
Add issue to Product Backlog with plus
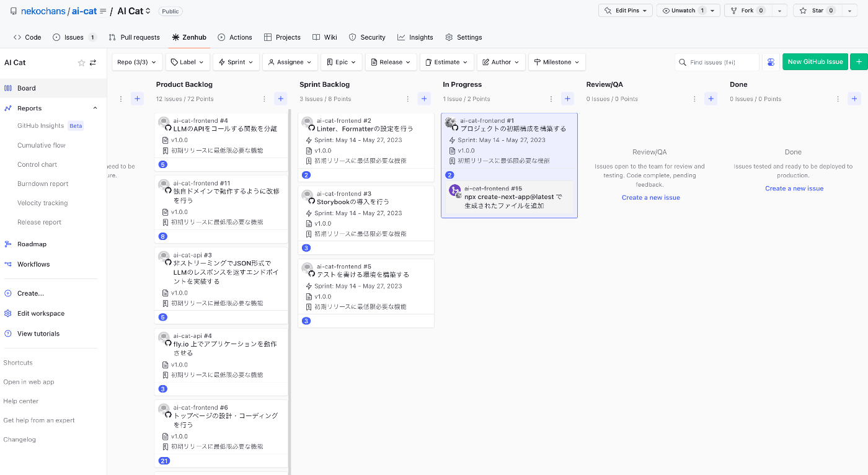pos(281,99)
